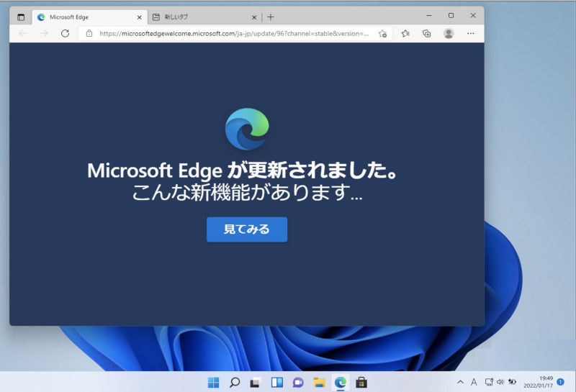This screenshot has width=576, height=392.
Task: Launch Microsoft Store from taskbar
Action: [x=361, y=383]
